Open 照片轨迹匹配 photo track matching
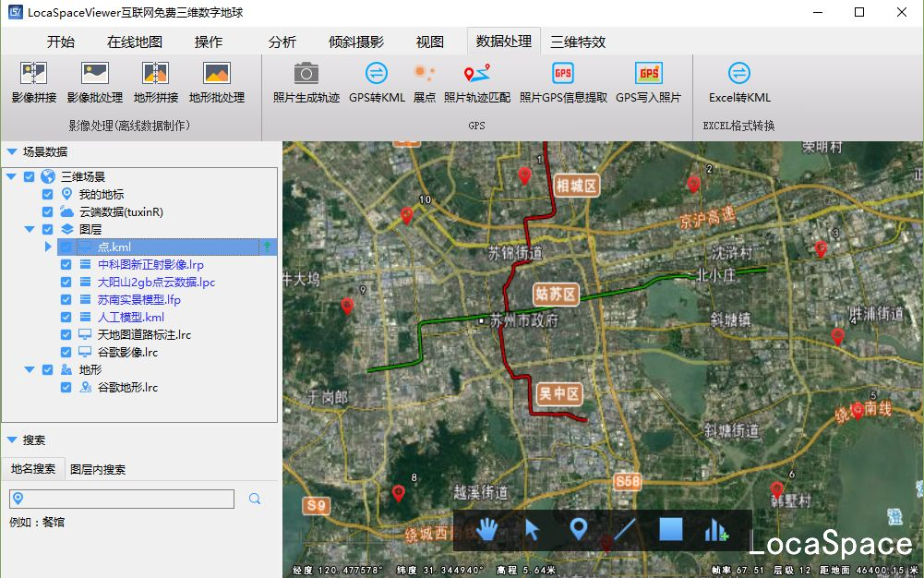Viewport: 924px width, 578px height. [476, 82]
